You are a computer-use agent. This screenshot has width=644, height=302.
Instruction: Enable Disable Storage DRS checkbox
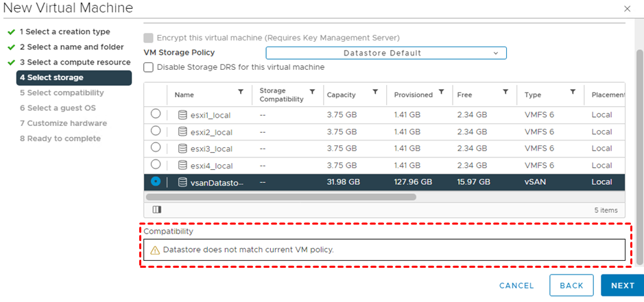[x=148, y=67]
